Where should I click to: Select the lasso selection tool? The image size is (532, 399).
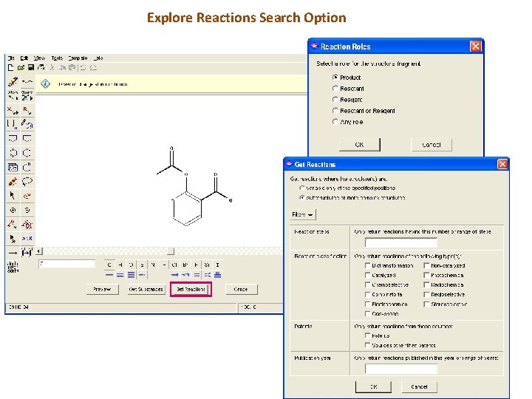click(27, 182)
